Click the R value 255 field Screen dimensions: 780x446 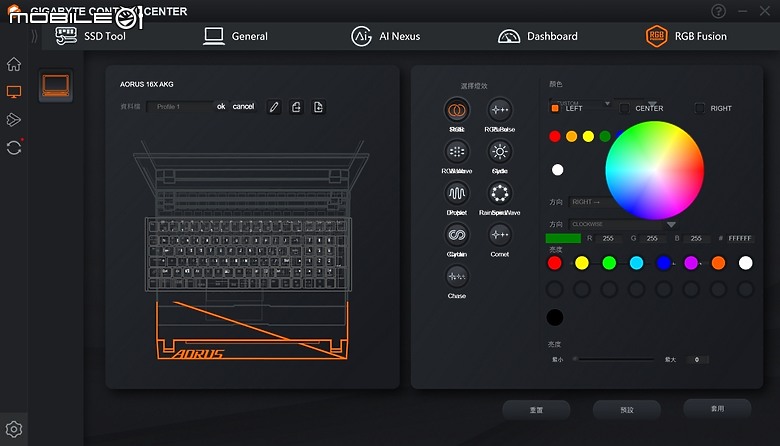pyautogui.click(x=608, y=239)
